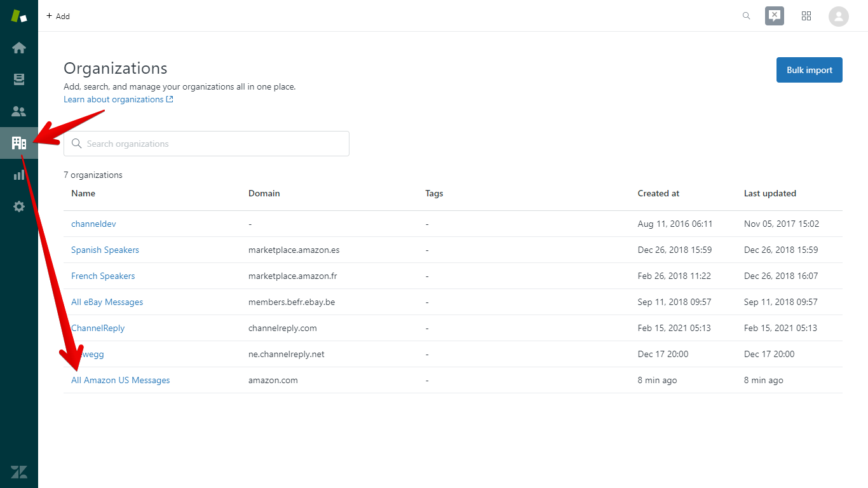Open the Customers icon in sidebar

tap(19, 111)
